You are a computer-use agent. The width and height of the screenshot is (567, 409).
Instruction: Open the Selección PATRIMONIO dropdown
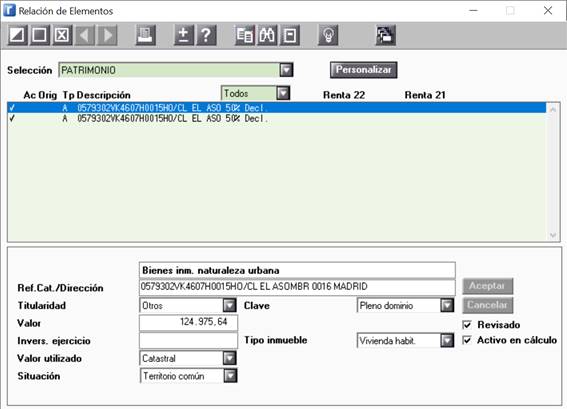(x=286, y=70)
